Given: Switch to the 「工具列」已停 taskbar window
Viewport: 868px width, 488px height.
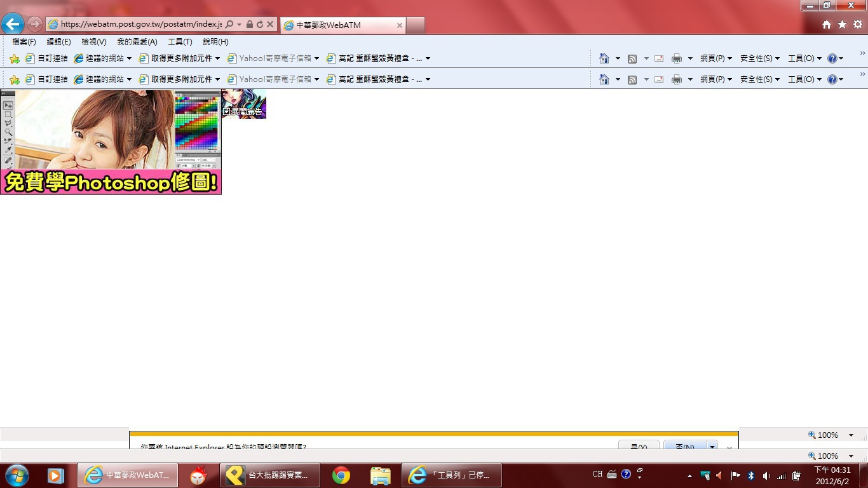Looking at the screenshot, I should (452, 475).
